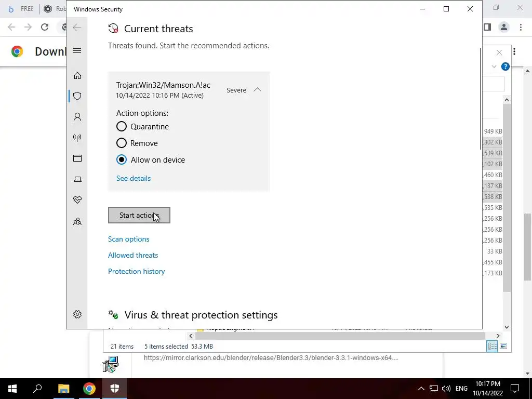
Task: Open Windows Security settings gear
Action: [x=77, y=314]
